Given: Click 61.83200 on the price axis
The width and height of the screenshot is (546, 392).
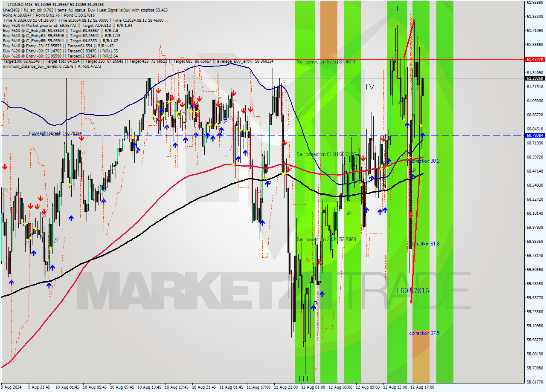Looking at the screenshot, I should 535,16.
